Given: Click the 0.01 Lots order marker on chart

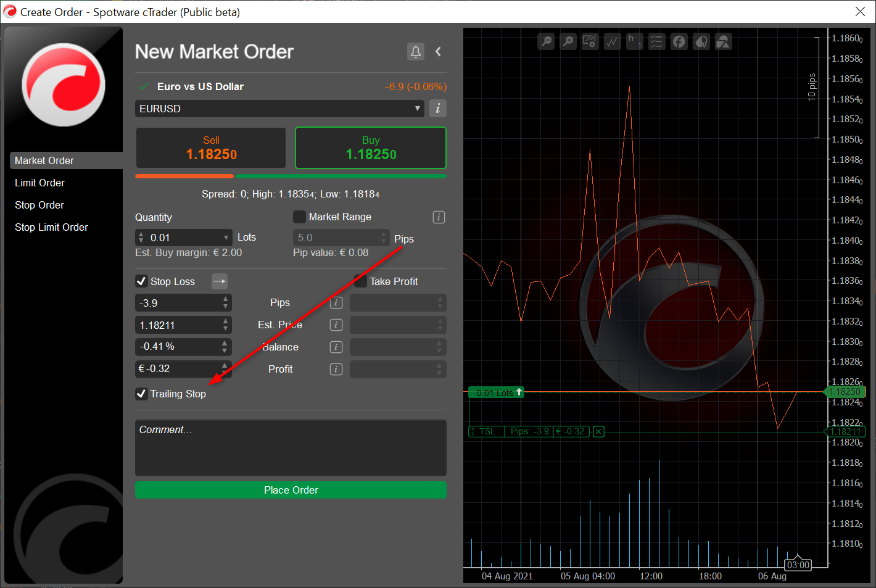Looking at the screenshot, I should point(496,392).
